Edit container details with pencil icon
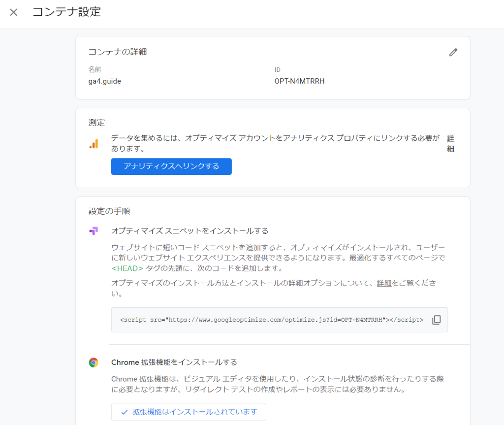Viewport: 504px width, 425px height. pyautogui.click(x=453, y=52)
